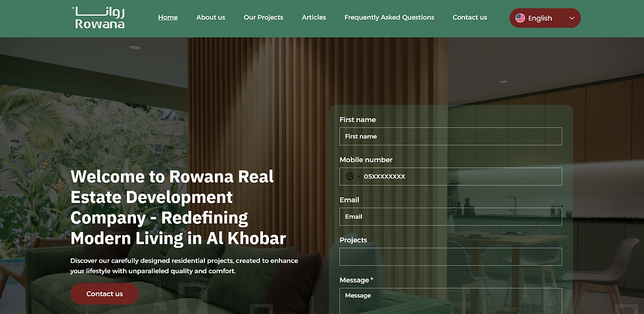
Task: Click the Rowana logo
Action: 99,18
